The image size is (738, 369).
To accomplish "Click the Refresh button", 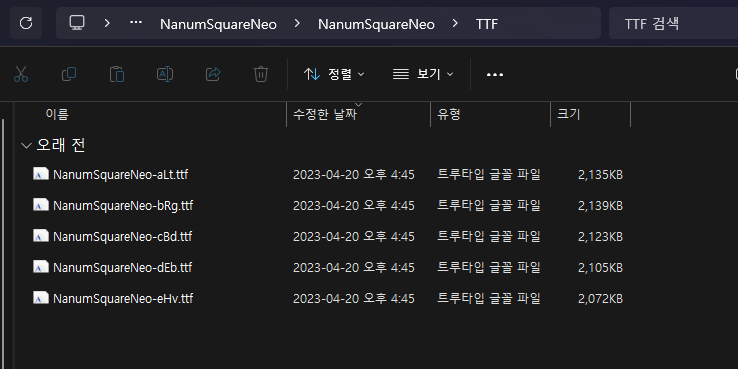I will tap(26, 23).
